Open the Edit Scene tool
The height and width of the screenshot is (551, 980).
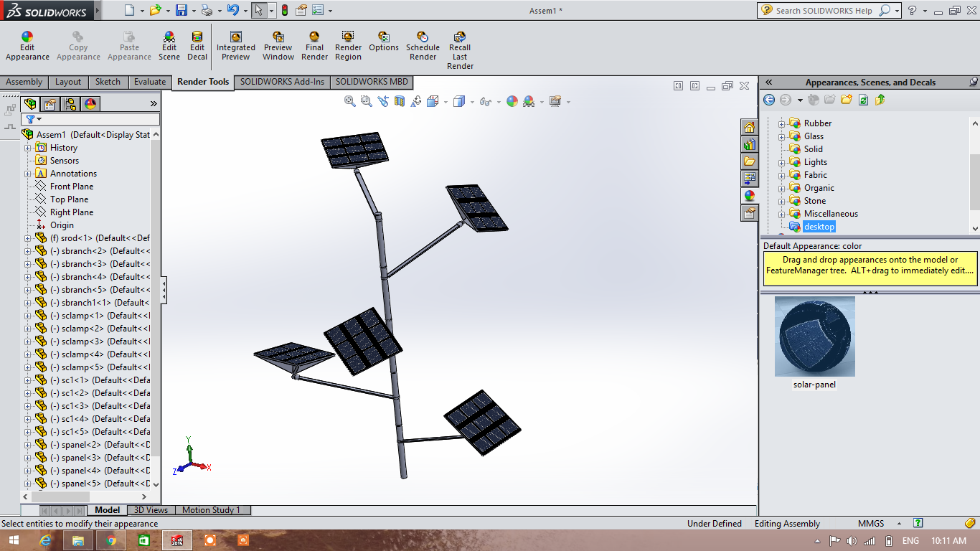[169, 46]
